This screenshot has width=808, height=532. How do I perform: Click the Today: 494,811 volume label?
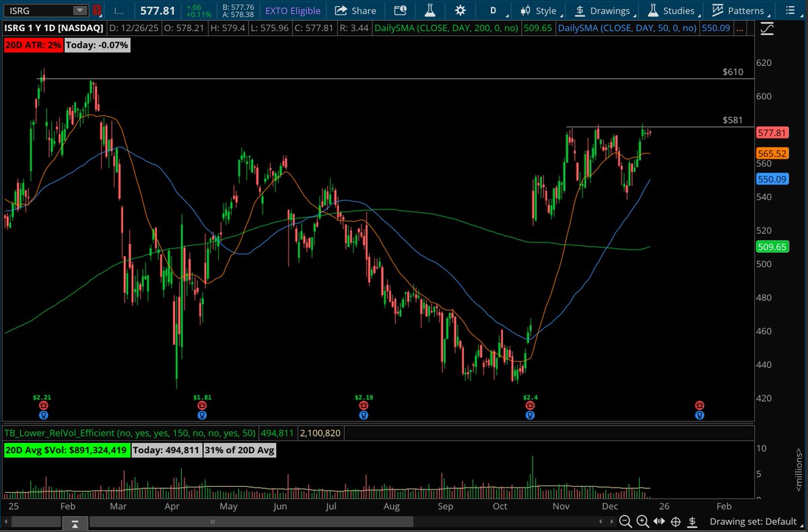click(166, 450)
